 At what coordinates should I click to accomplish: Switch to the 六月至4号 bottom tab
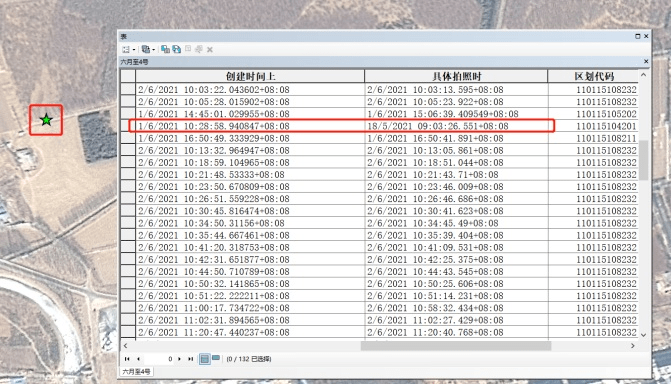pos(136,371)
